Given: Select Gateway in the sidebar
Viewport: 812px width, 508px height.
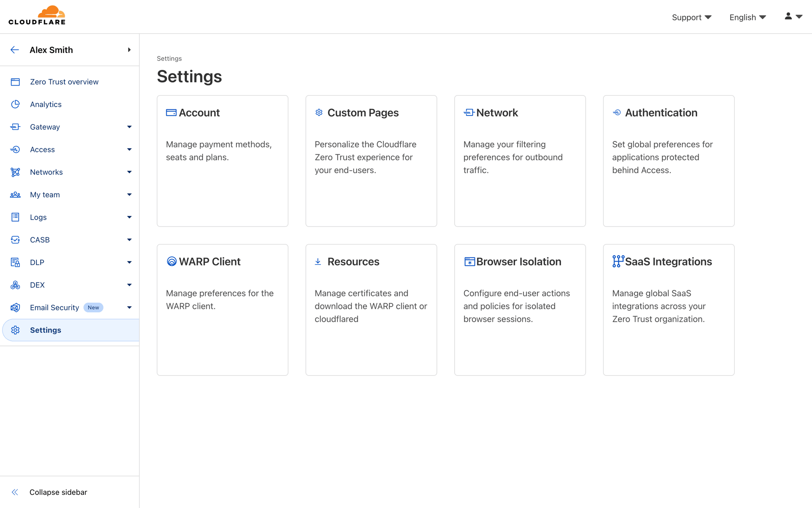Looking at the screenshot, I should (x=45, y=127).
